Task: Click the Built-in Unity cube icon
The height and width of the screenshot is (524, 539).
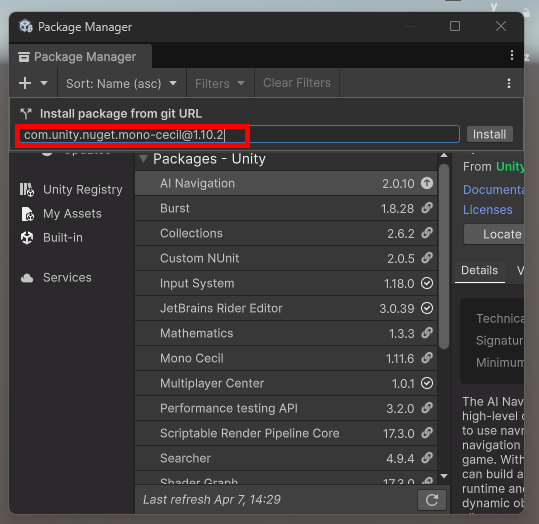Action: 27,238
